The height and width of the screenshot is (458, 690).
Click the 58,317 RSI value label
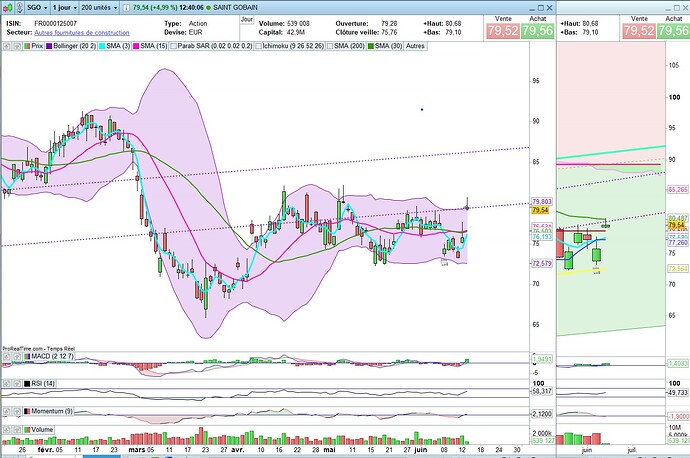click(542, 391)
